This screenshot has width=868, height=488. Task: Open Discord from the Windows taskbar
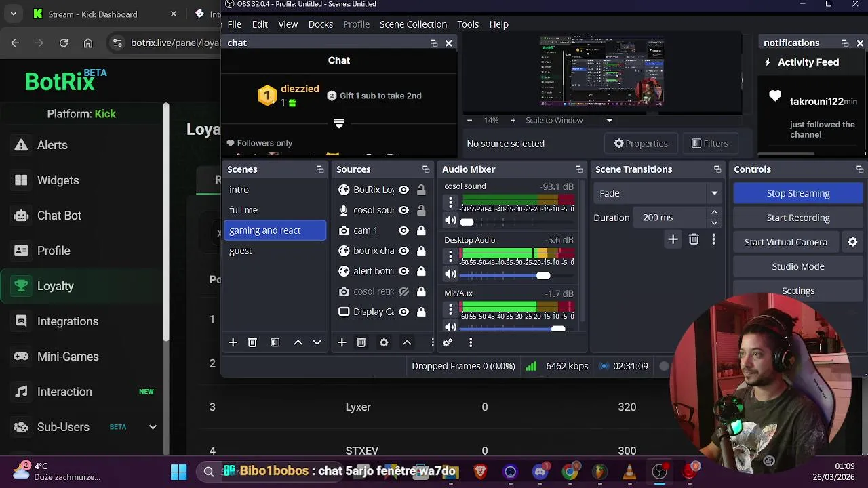coord(540,471)
